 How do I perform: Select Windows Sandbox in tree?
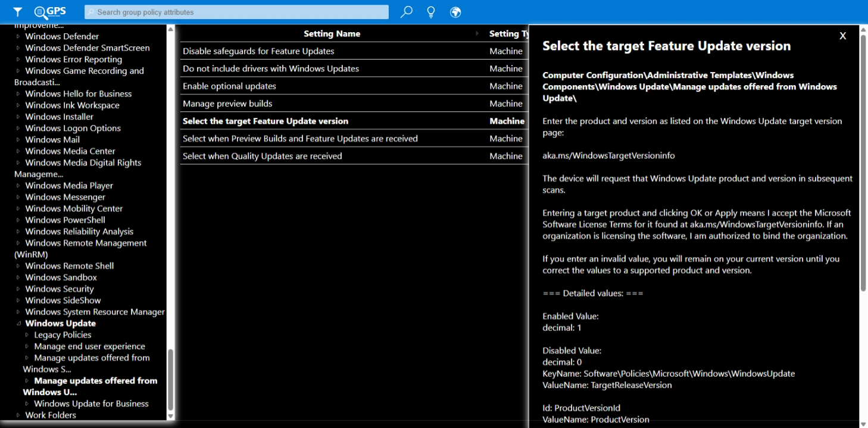pyautogui.click(x=61, y=277)
